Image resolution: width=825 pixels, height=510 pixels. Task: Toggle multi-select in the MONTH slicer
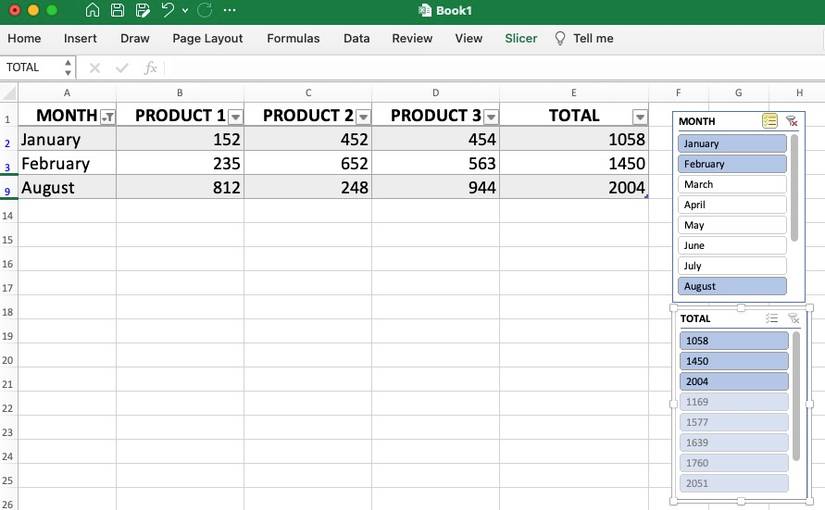tap(769, 121)
